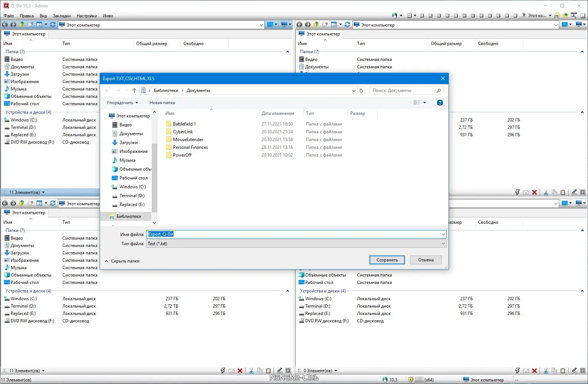Image resolution: width=588 pixels, height=384 pixels.
Task: Choose the single-pane layout icon in main toolbar
Action: pos(515,16)
